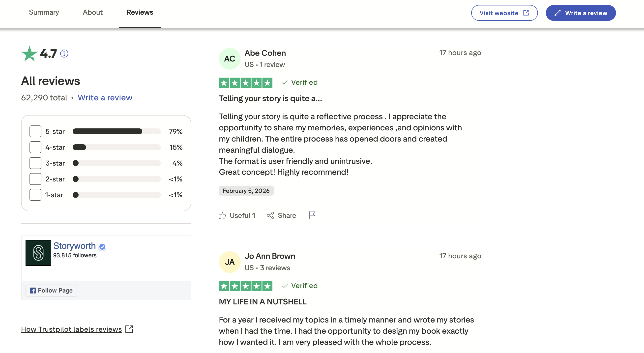Click the 5-star percentage bar
This screenshot has height=353, width=644.
[117, 131]
